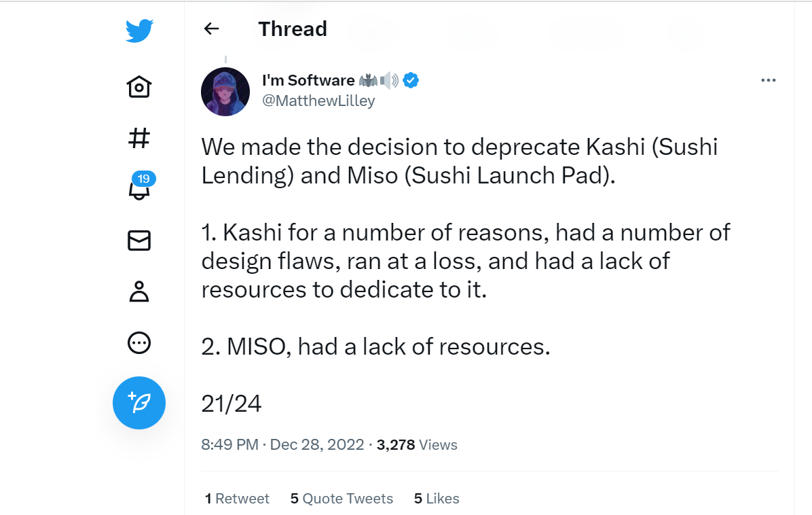This screenshot has width=812, height=515.
Task: Click the 3,278 Views count
Action: tap(417, 445)
